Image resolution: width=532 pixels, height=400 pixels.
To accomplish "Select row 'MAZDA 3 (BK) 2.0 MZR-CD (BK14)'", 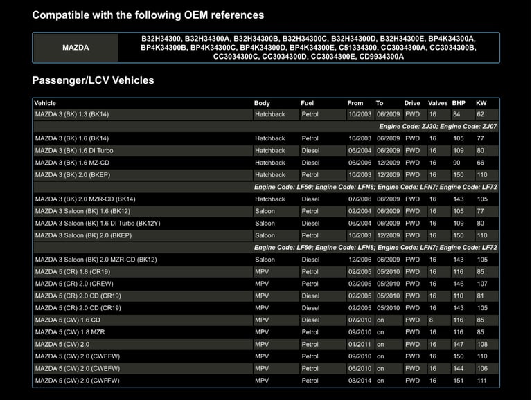I will [266, 199].
